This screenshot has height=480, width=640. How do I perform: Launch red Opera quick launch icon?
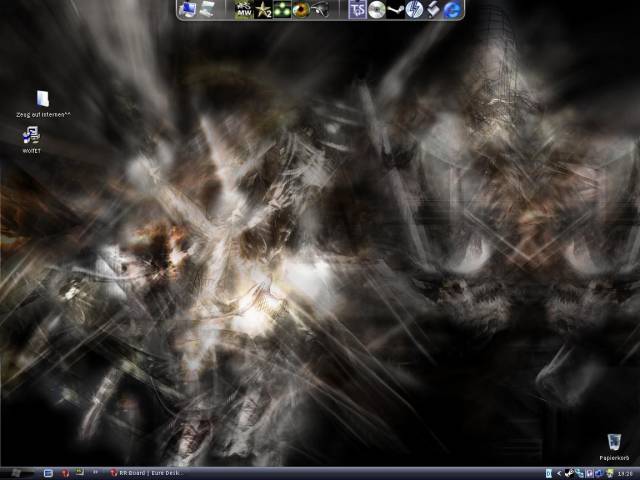pyautogui.click(x=64, y=473)
